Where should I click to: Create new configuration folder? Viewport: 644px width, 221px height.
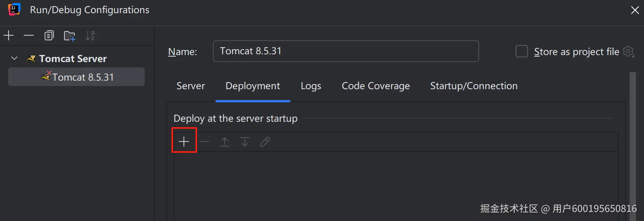(69, 36)
